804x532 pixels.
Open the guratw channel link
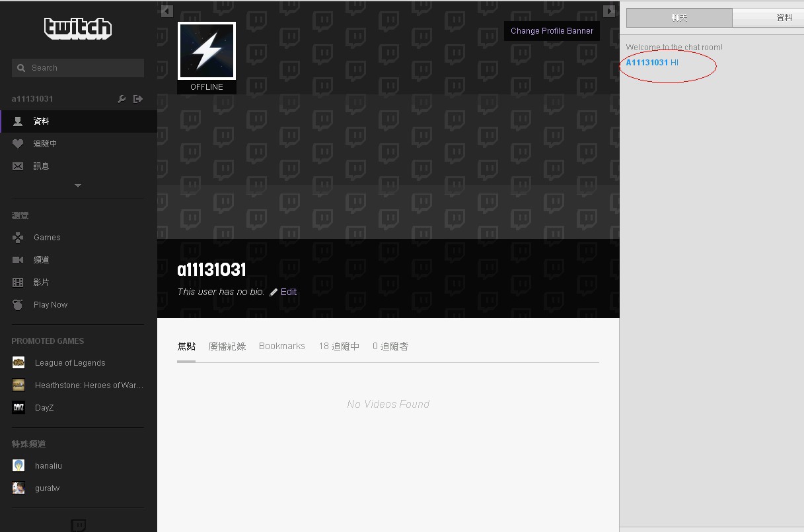(48, 488)
